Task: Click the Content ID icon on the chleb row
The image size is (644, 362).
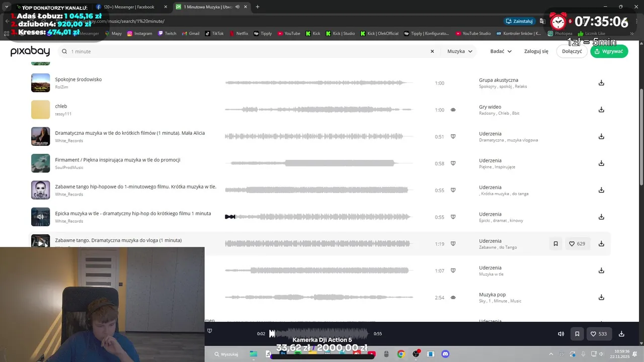Action: pos(453,110)
